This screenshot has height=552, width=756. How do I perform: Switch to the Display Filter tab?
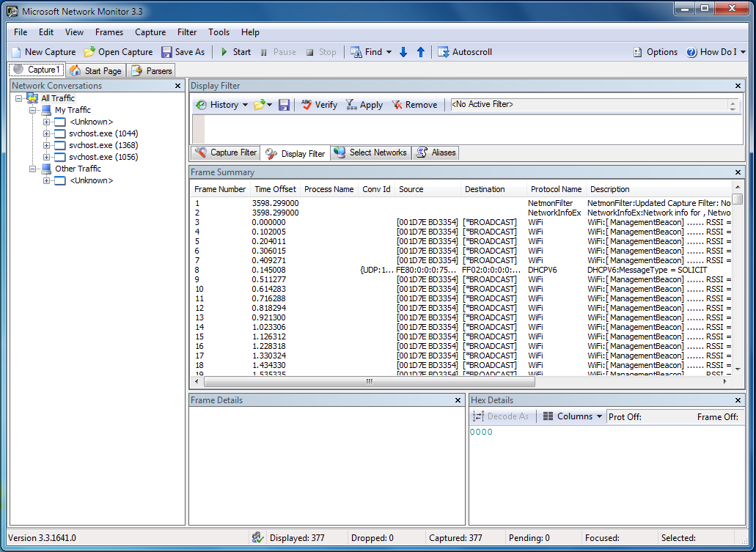point(296,153)
